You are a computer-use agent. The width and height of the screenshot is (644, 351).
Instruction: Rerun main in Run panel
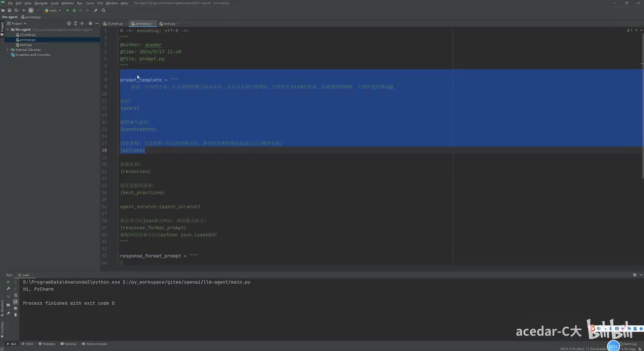pos(8,282)
